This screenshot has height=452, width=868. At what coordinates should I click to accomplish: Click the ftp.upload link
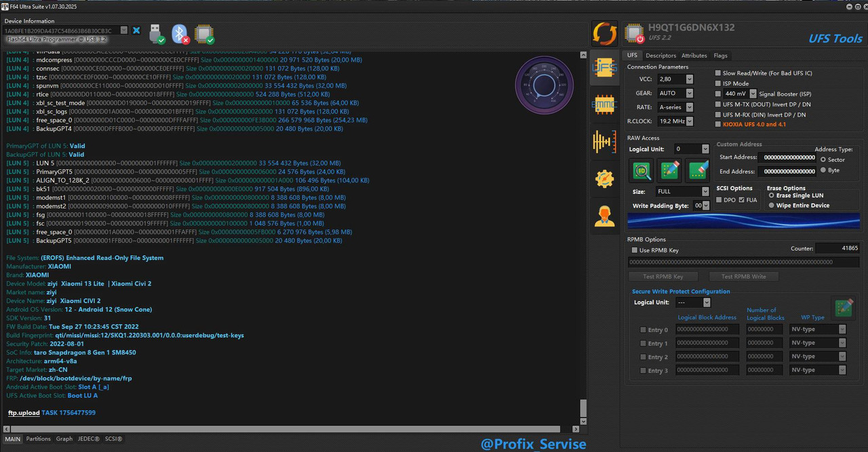pos(24,413)
